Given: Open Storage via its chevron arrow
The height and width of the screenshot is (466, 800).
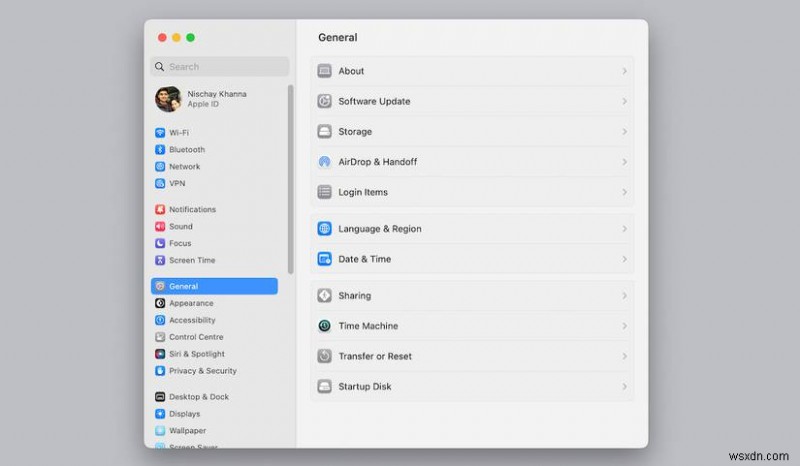Looking at the screenshot, I should pyautogui.click(x=624, y=131).
